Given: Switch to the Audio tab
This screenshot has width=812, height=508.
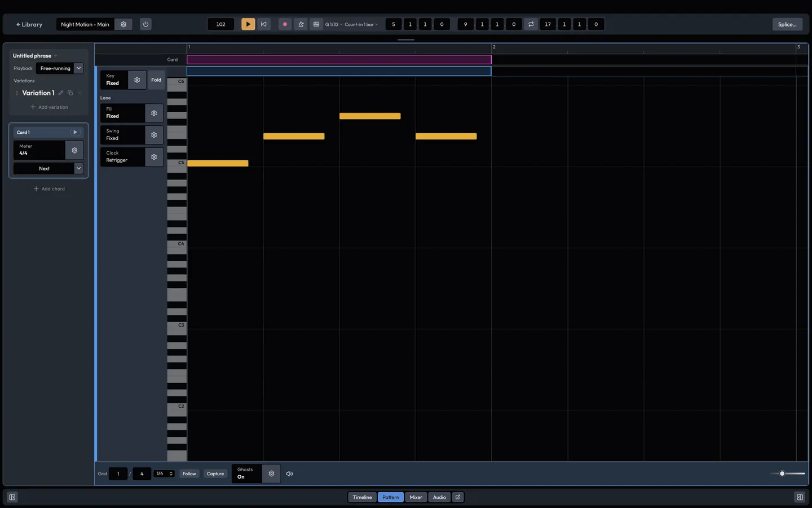Looking at the screenshot, I should 439,497.
